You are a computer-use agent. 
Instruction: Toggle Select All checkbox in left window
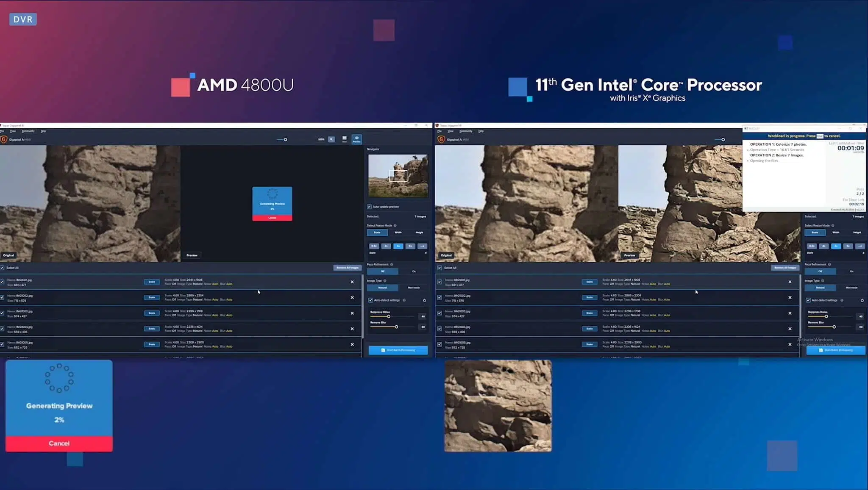click(x=2, y=268)
